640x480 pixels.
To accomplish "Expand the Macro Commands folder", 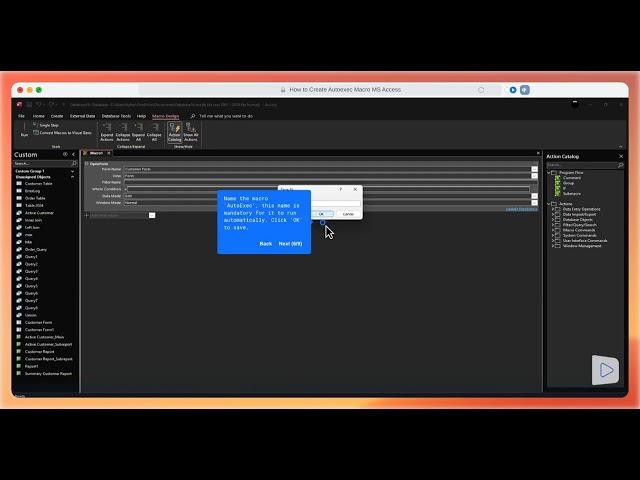I will (x=553, y=230).
